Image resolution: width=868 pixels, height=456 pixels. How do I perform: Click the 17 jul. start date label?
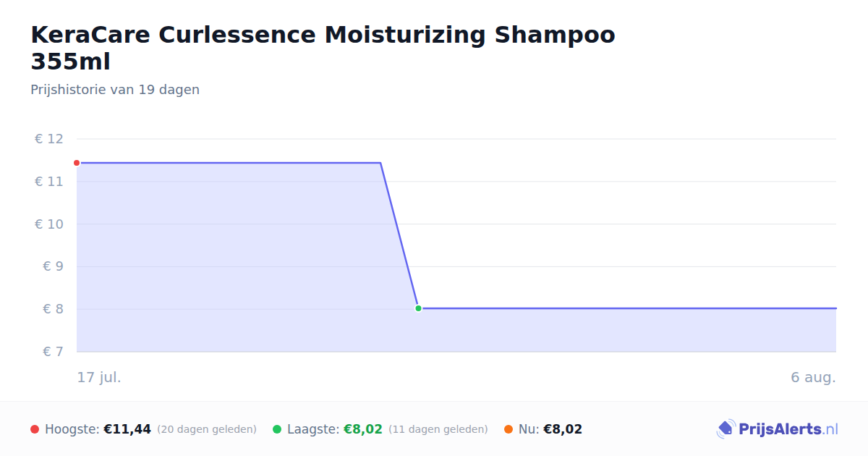click(x=99, y=377)
